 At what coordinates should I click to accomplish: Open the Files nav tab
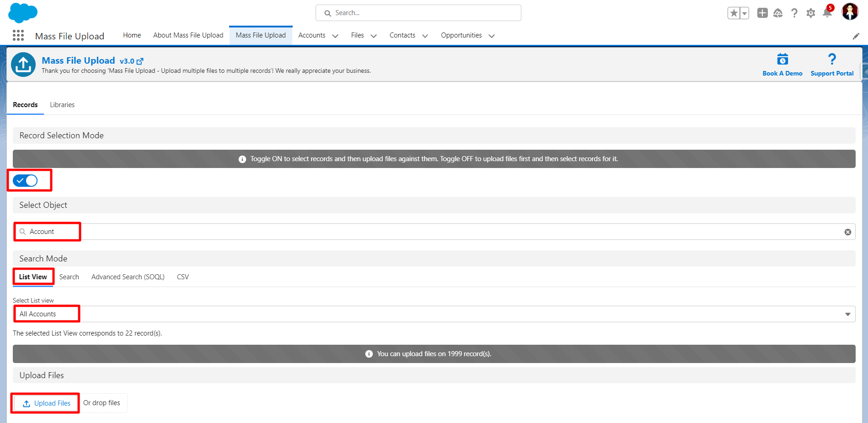click(358, 35)
